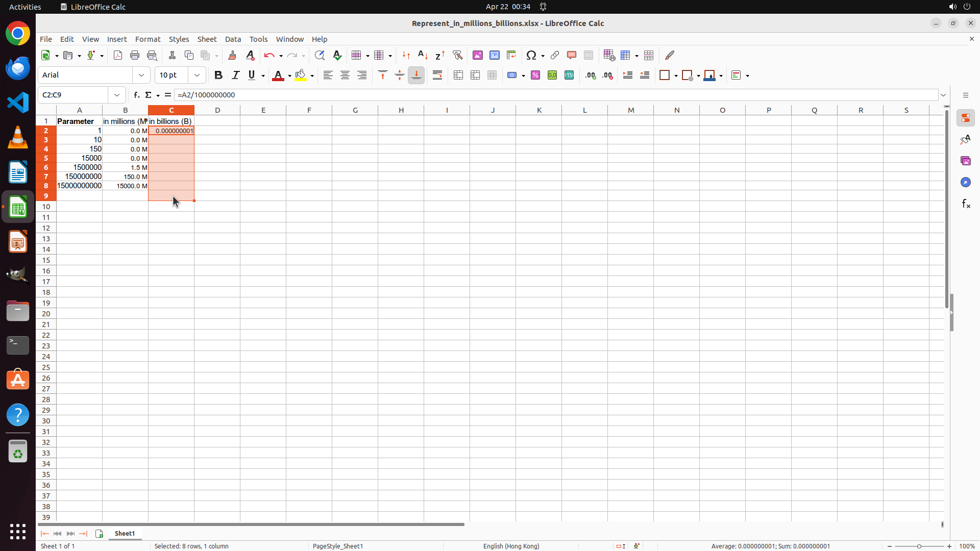Expand the Font Name dropdown
Viewport: 980px width, 551px height.
[x=141, y=75]
